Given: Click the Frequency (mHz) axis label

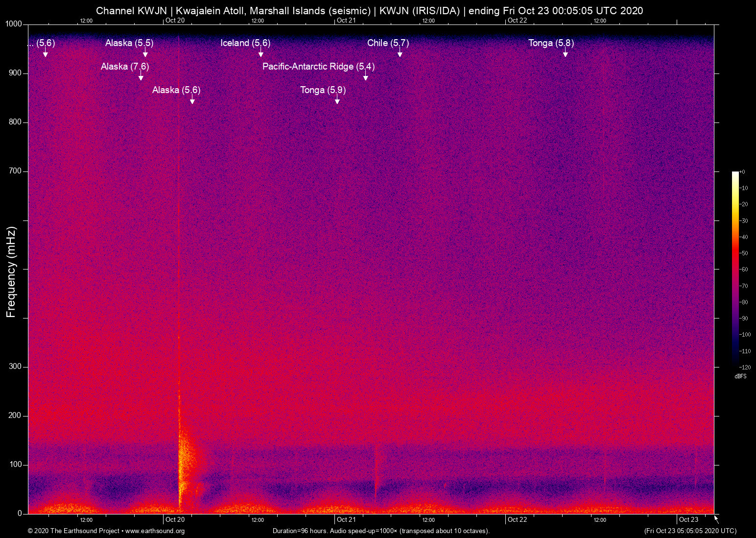Looking at the screenshot, I should tap(11, 272).
